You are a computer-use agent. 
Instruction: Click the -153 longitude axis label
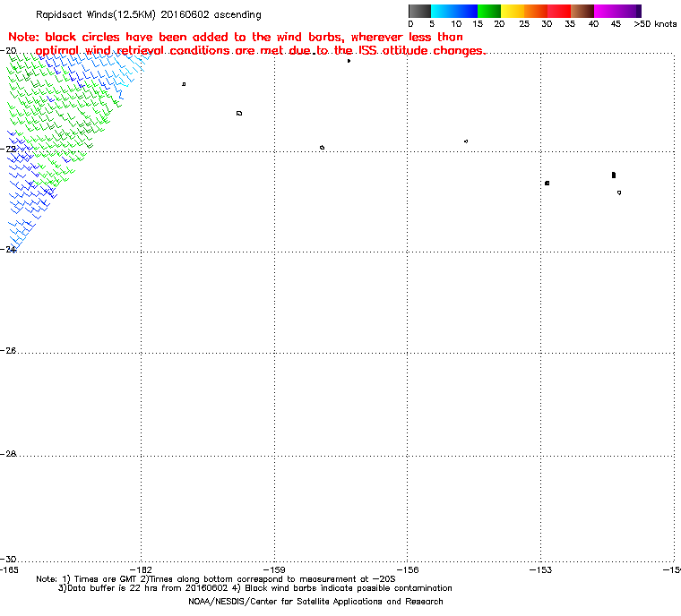coord(540,569)
